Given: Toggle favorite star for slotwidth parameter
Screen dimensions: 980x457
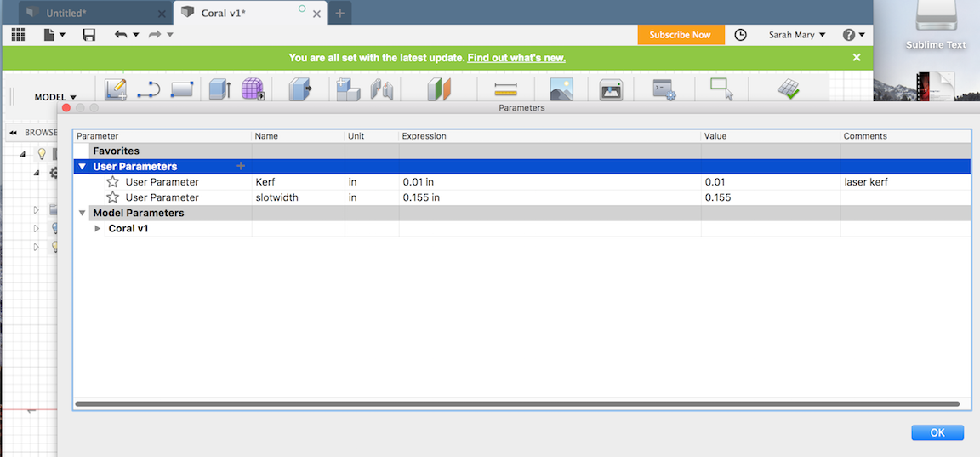Looking at the screenshot, I should click(112, 197).
